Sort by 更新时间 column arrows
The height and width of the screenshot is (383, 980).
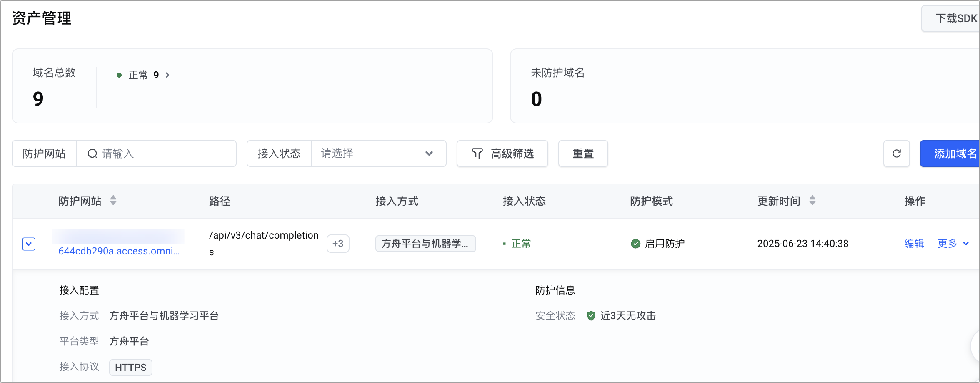point(812,201)
